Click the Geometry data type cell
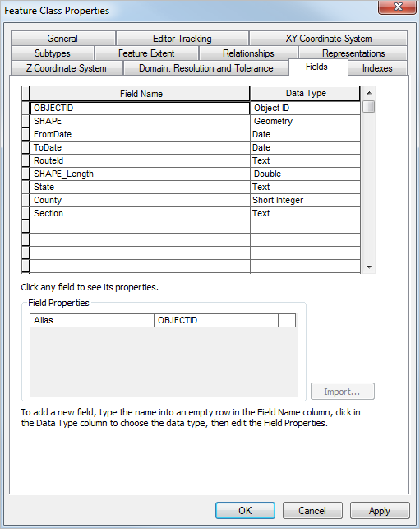This screenshot has height=529, width=420. (x=306, y=121)
